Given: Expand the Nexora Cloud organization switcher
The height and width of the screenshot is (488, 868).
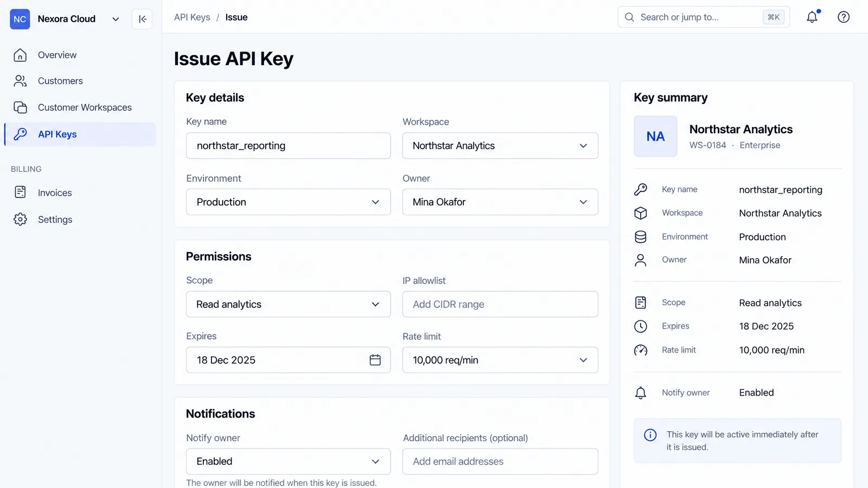Looking at the screenshot, I should (116, 19).
